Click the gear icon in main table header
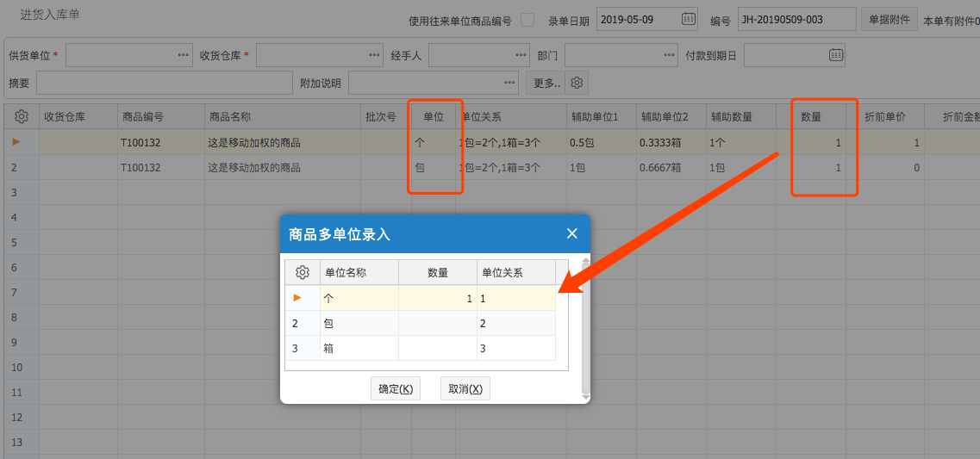This screenshot has width=980, height=459. pyautogui.click(x=22, y=117)
